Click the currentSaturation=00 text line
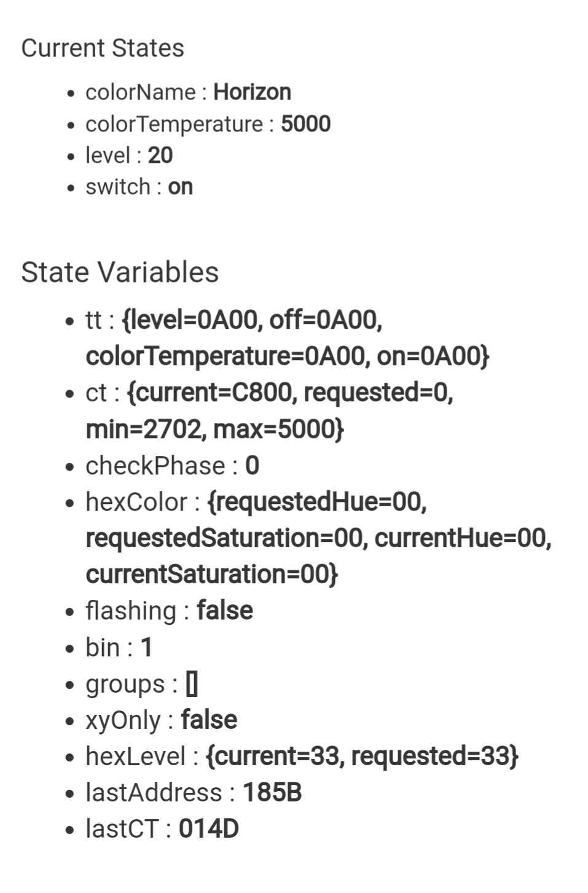The height and width of the screenshot is (893, 588). (x=212, y=574)
